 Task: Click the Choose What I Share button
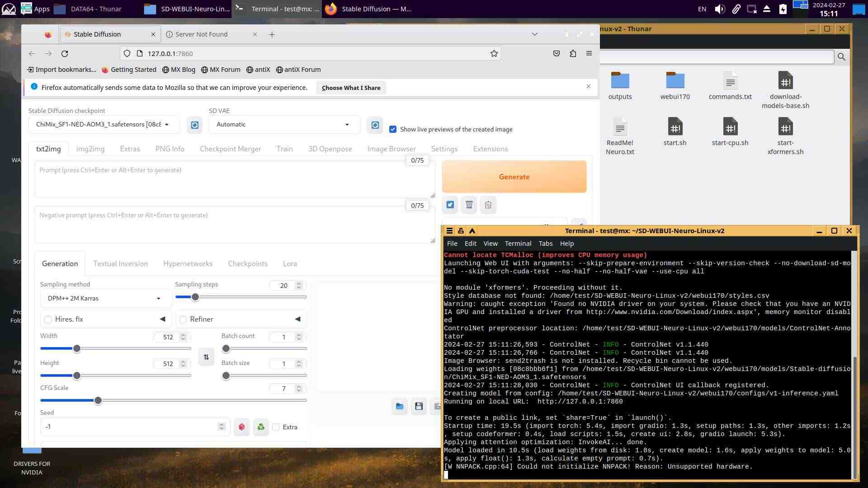[351, 88]
